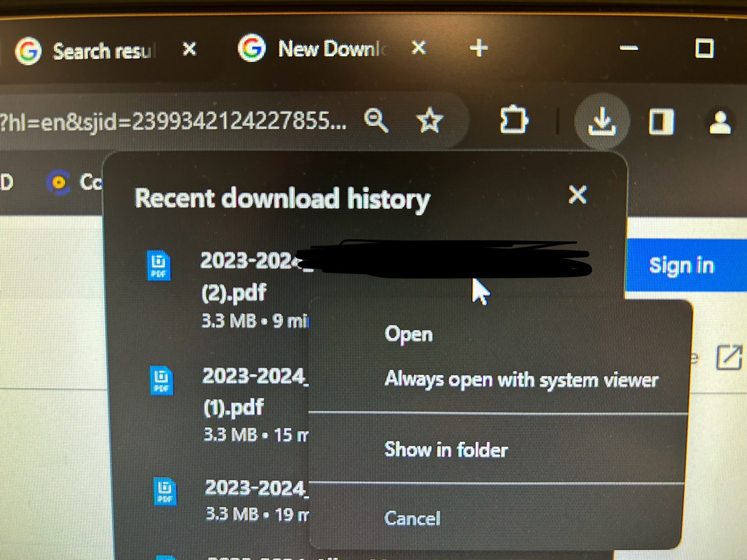Close the Recent download history popup
This screenshot has height=560, width=747.
point(577,194)
